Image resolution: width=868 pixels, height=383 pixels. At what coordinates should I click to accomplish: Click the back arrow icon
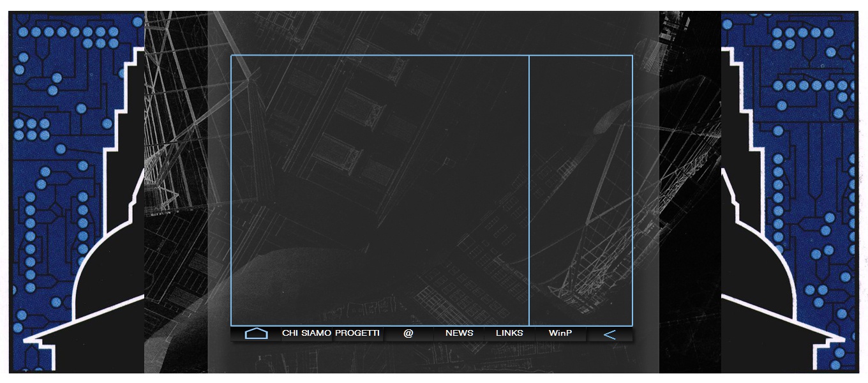[610, 334]
